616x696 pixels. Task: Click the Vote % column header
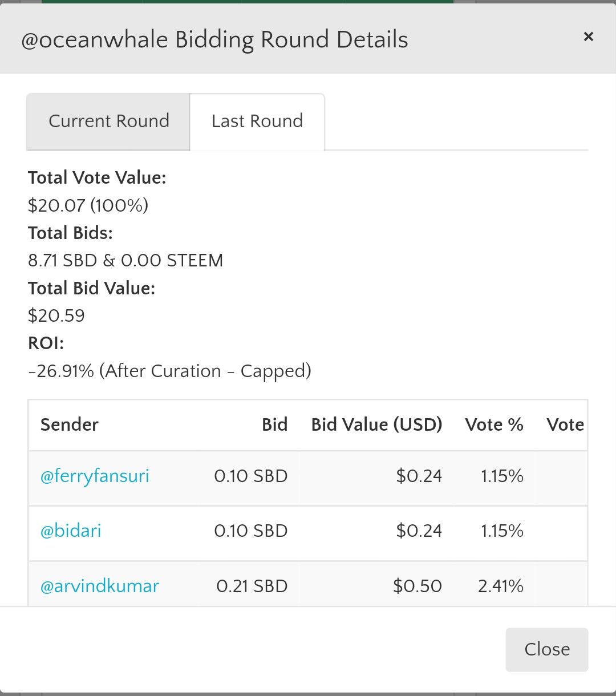(494, 424)
